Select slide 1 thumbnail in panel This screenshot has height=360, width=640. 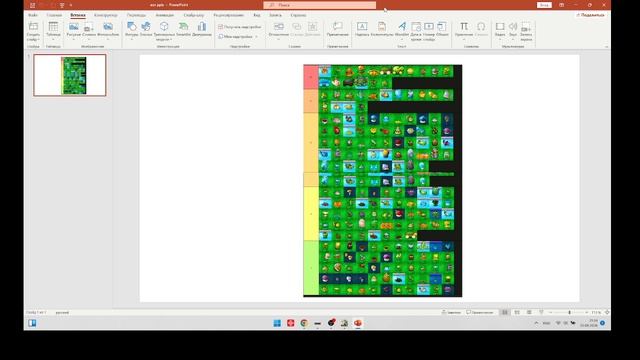(70, 75)
